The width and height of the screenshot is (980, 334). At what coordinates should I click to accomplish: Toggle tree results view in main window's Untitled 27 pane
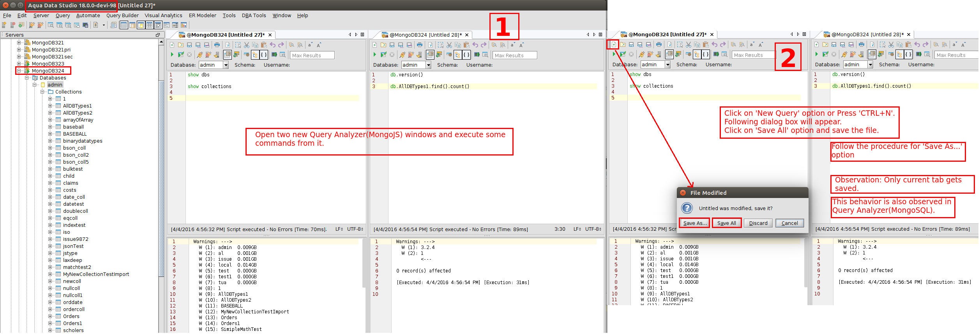(255, 55)
